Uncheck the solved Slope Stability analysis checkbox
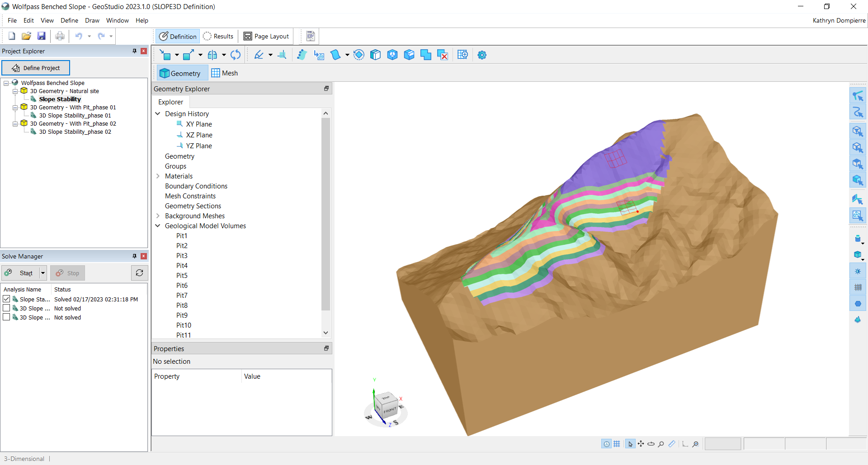The height and width of the screenshot is (465, 868). click(x=6, y=299)
